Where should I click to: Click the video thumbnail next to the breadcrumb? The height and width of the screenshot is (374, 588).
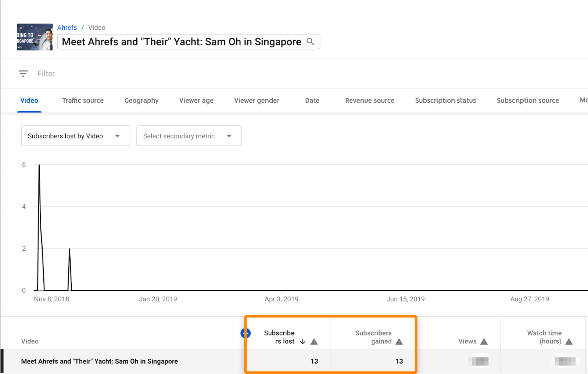click(35, 37)
